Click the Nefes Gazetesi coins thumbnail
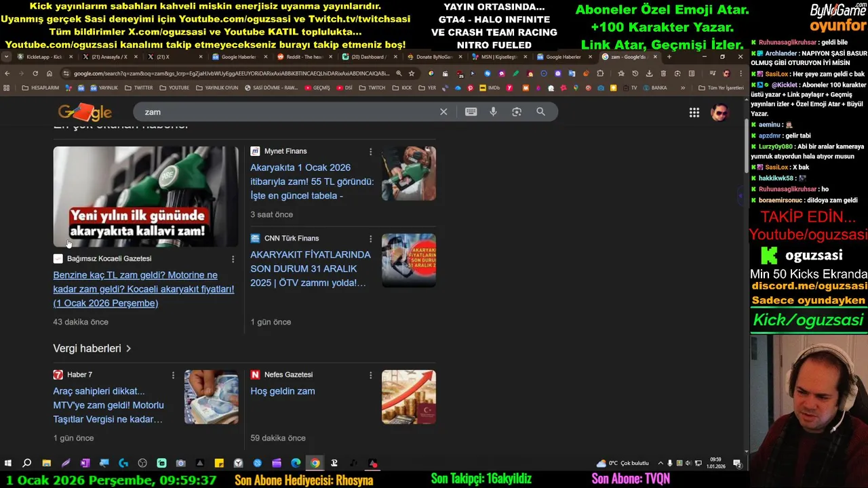Screen dimensions: 868x488 pos(408,397)
